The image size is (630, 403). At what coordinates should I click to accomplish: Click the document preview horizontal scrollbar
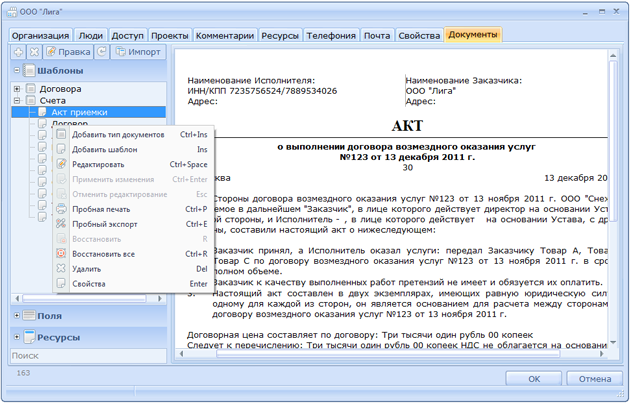click(388, 354)
